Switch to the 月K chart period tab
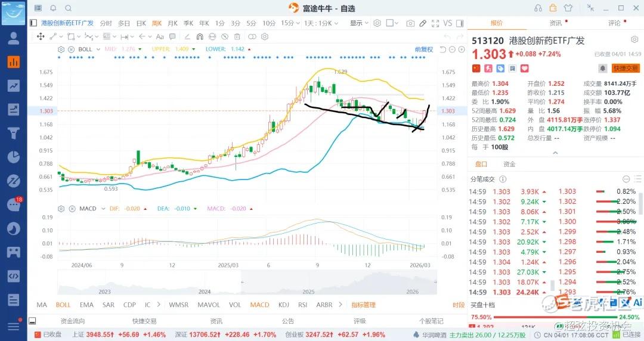 coord(173,23)
